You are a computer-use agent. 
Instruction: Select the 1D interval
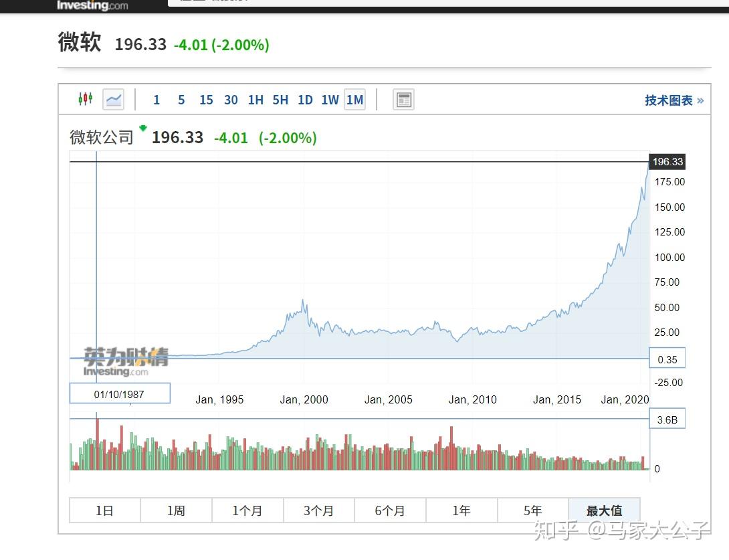(x=305, y=100)
